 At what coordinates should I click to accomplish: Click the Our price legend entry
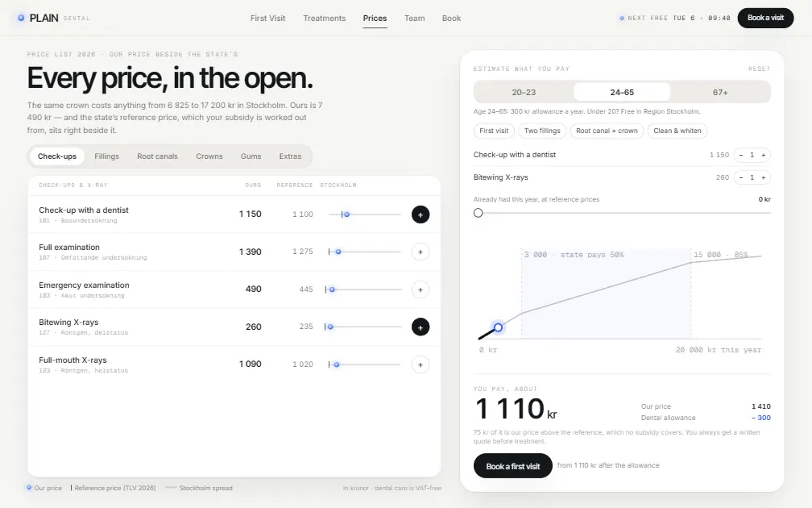click(x=44, y=489)
